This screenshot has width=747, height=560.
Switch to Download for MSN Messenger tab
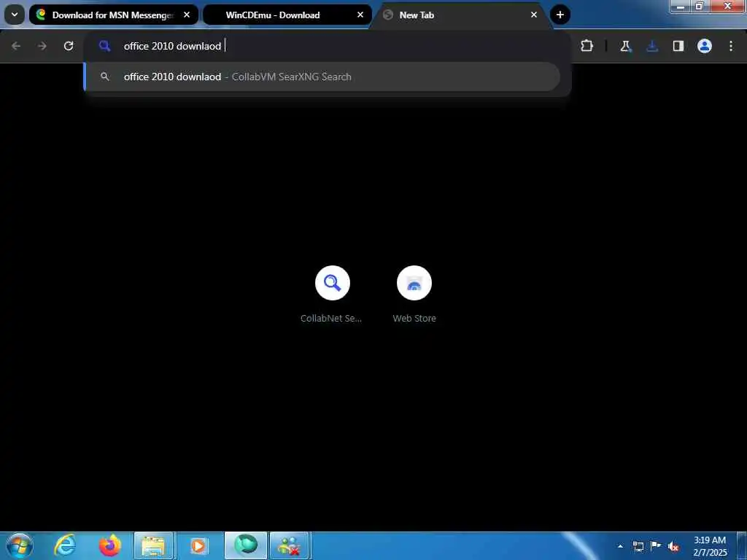pyautogui.click(x=114, y=15)
